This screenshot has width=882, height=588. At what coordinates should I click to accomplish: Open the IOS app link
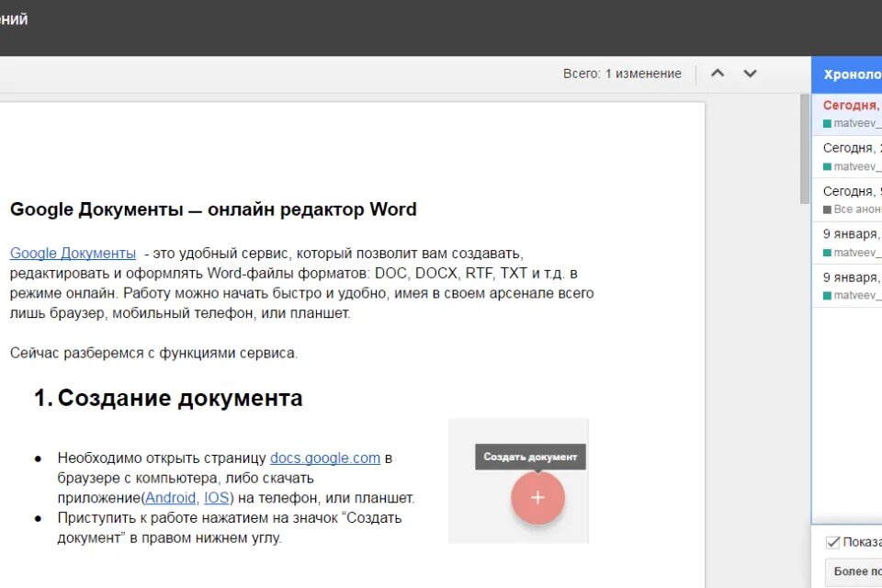coord(217,498)
